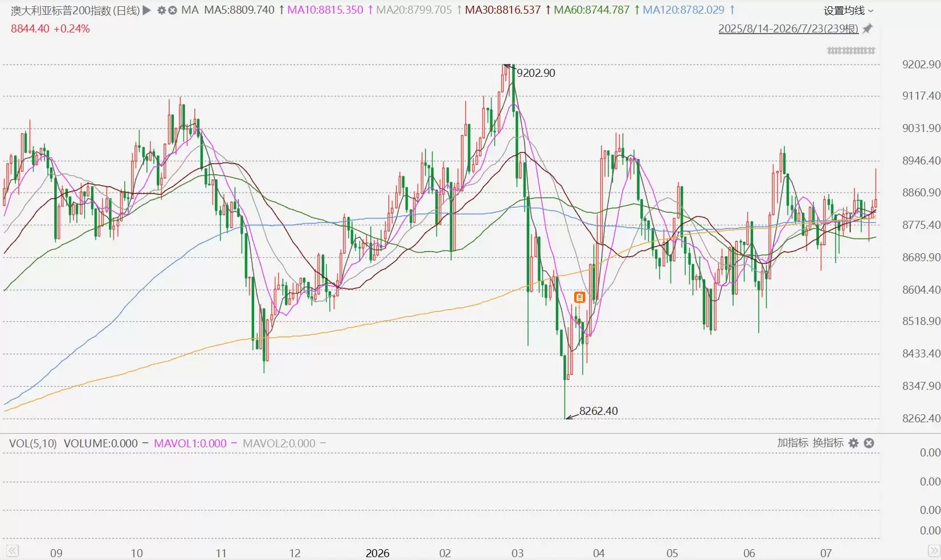Jump the chart right with the double-arrow button
This screenshot has height=560, width=941.
(x=934, y=551)
